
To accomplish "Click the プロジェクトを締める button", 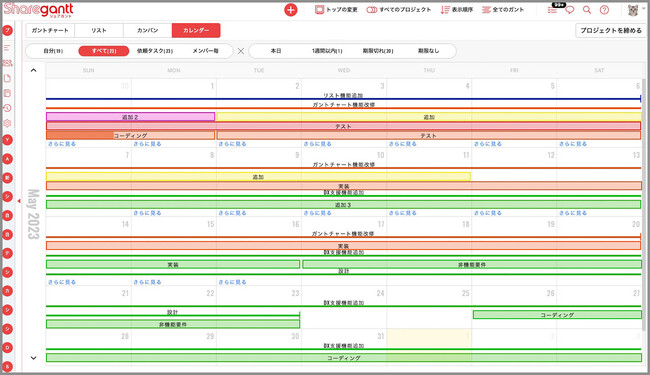I will [x=610, y=30].
